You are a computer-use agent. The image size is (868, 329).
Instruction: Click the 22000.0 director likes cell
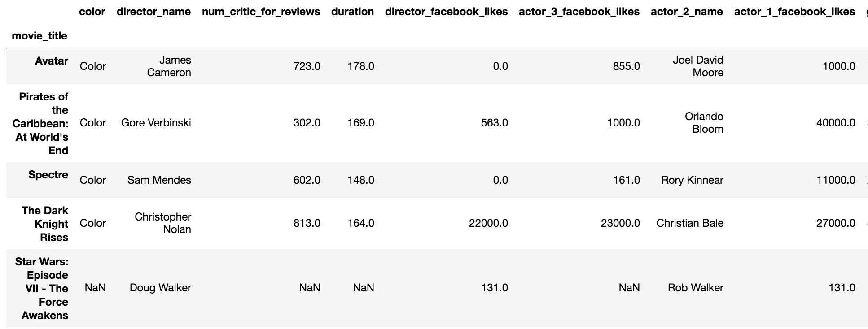pos(488,223)
